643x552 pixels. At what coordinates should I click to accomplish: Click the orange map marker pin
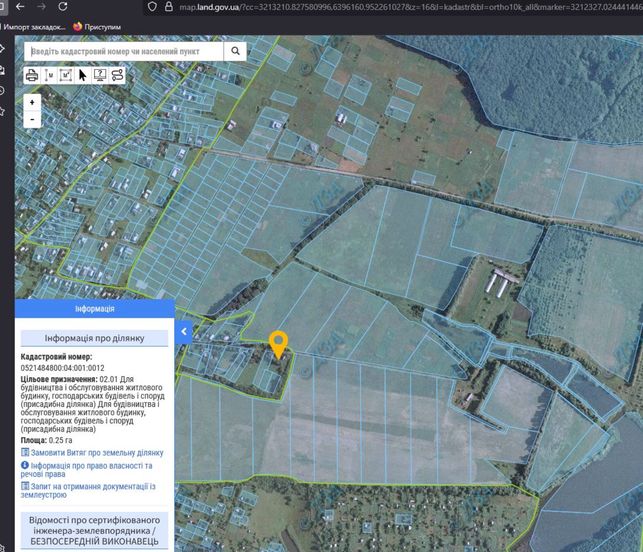point(278,344)
